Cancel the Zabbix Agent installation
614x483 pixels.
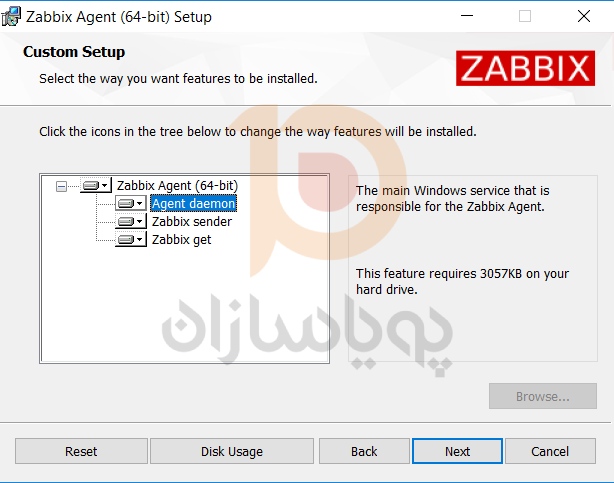(x=550, y=451)
